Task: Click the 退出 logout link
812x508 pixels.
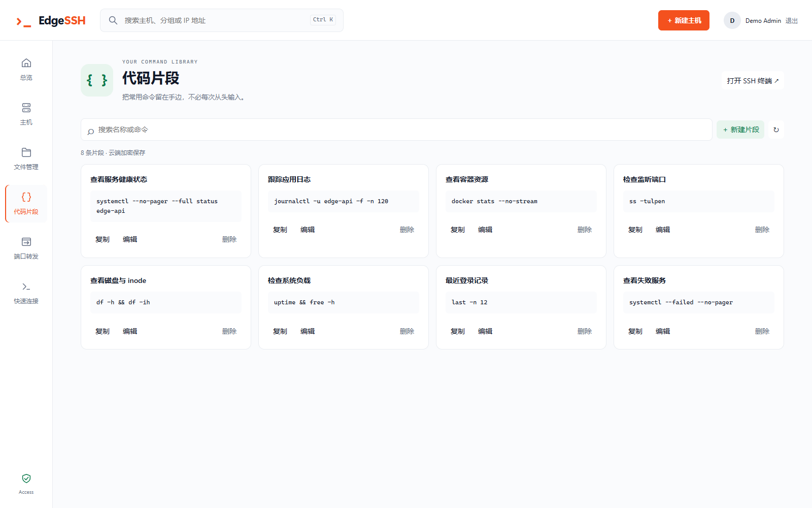Action: coord(792,21)
